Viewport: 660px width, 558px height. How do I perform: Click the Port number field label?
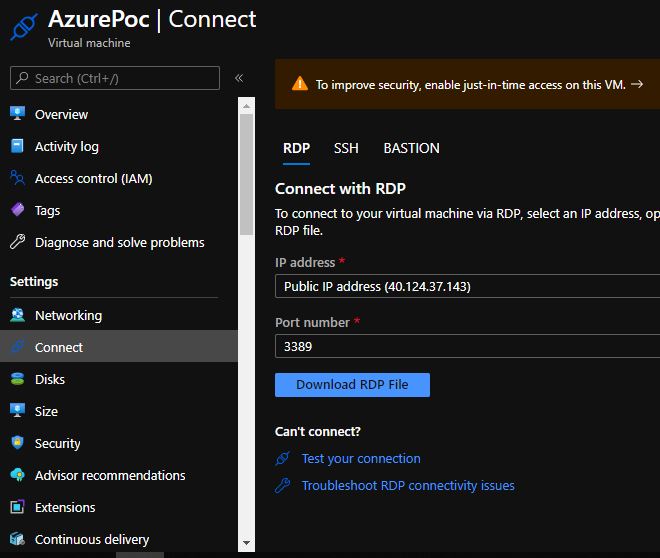click(312, 322)
